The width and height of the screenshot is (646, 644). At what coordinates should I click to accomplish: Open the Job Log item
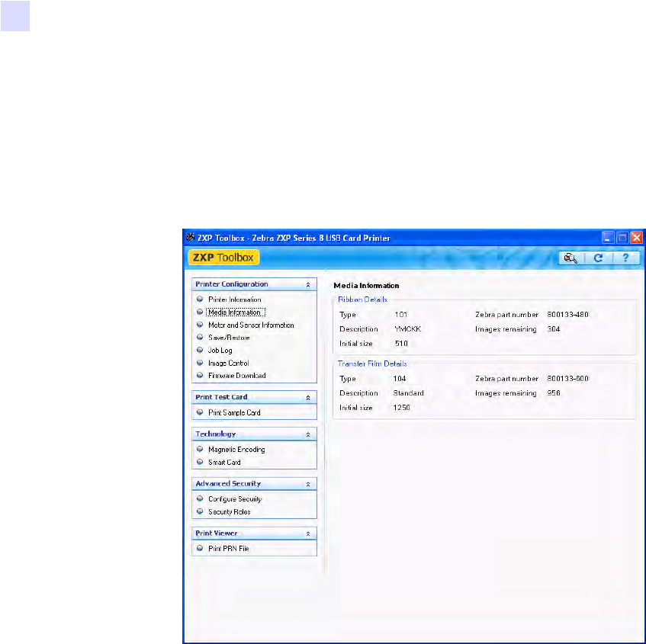tap(220, 351)
